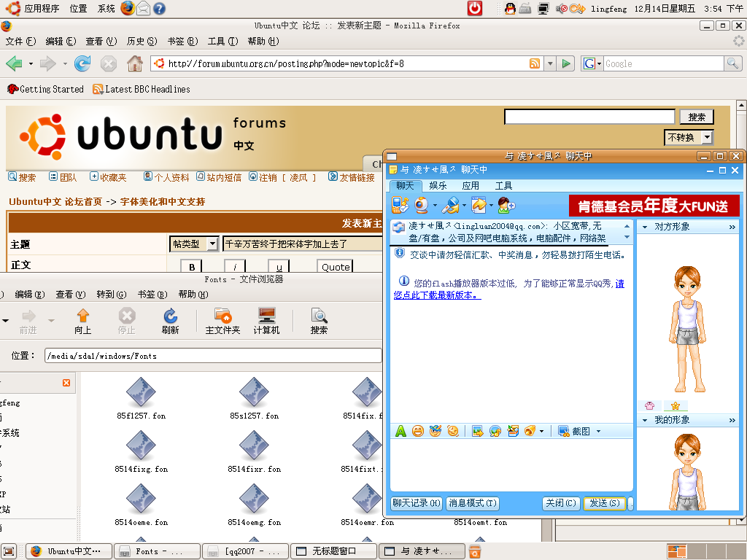Invite a friend with the add-contact icon
This screenshot has width=747, height=560.
point(506,205)
